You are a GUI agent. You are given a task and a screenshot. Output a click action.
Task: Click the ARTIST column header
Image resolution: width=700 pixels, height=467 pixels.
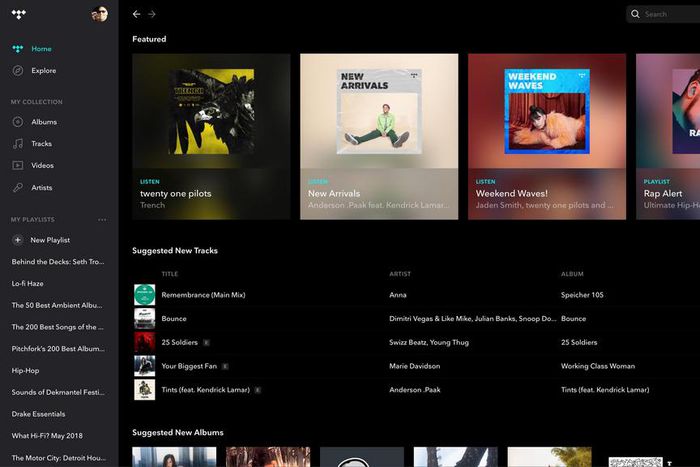400,274
